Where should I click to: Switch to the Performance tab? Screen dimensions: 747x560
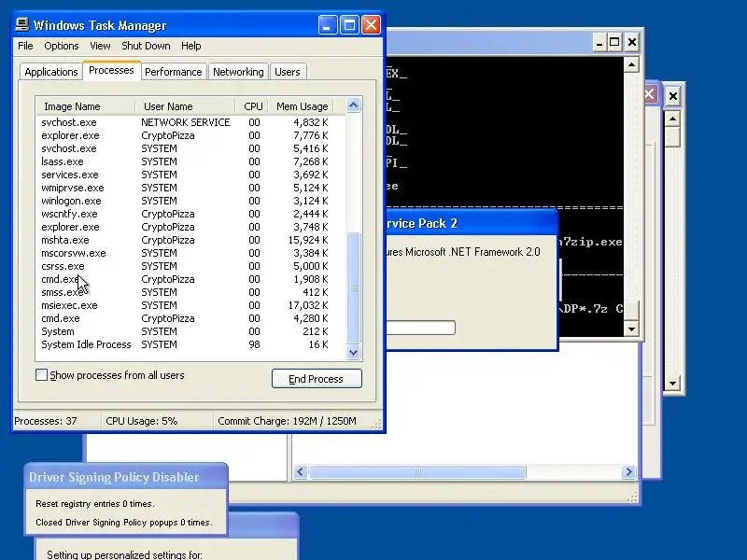tap(174, 72)
